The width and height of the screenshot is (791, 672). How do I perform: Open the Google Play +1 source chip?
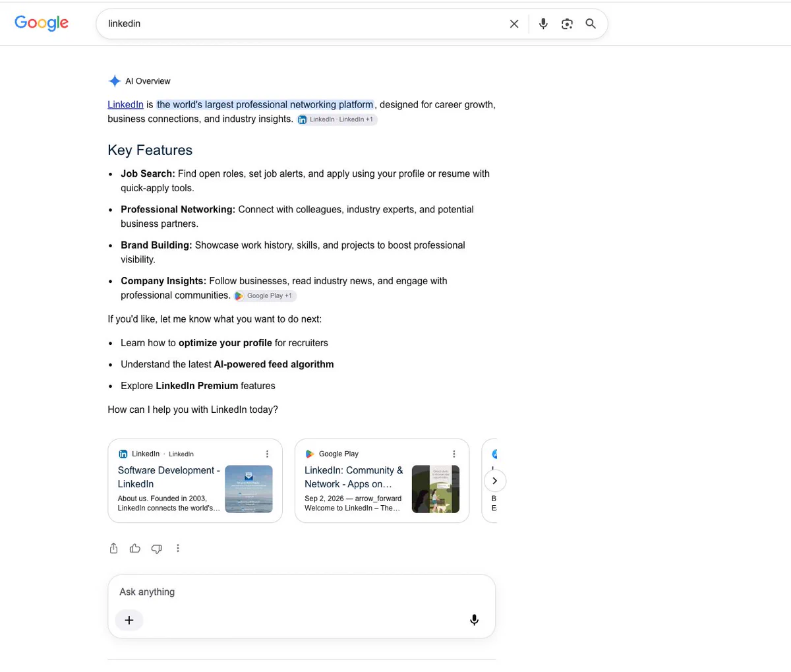pos(265,295)
